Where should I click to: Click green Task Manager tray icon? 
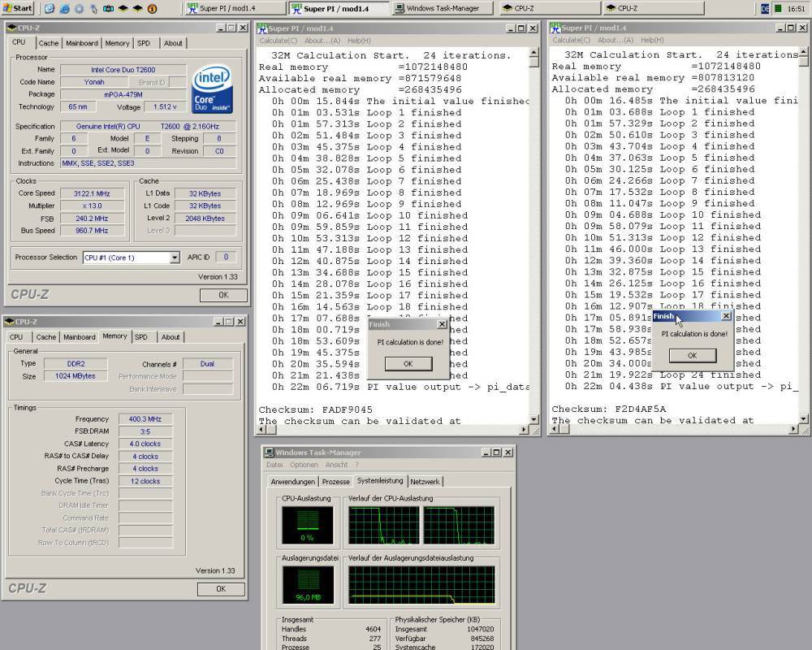click(778, 9)
